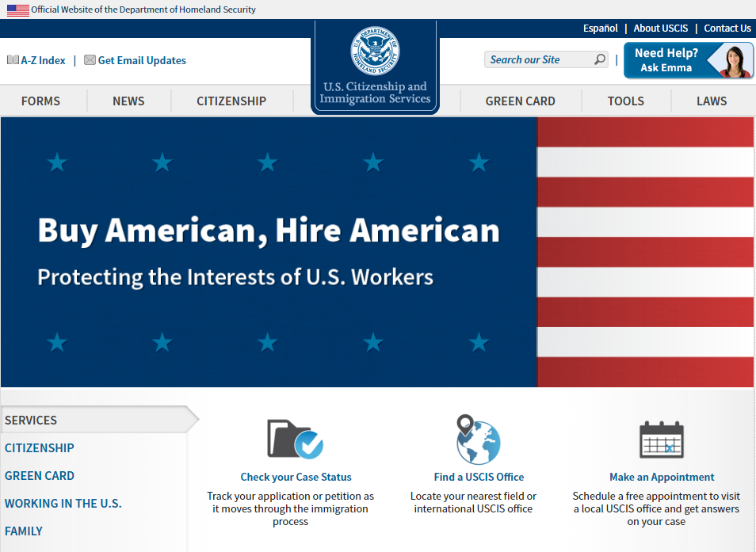This screenshot has width=756, height=552.
Task: Select CITIZENSHIP in the sidebar
Action: (40, 448)
